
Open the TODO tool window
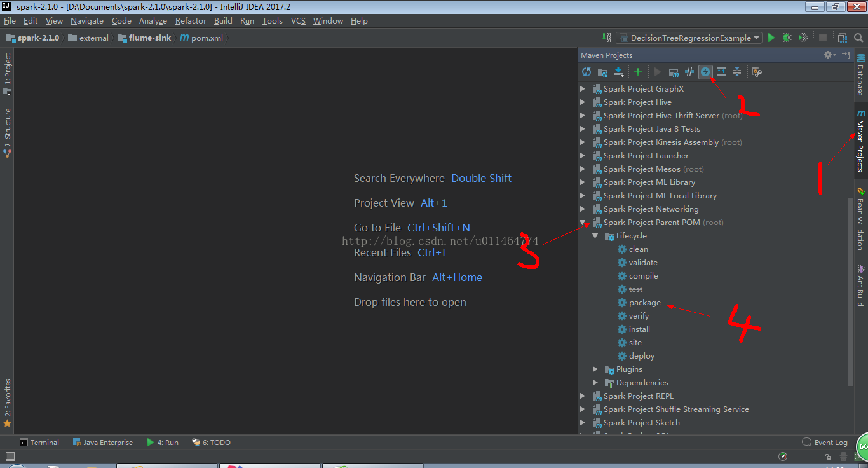pyautogui.click(x=212, y=443)
